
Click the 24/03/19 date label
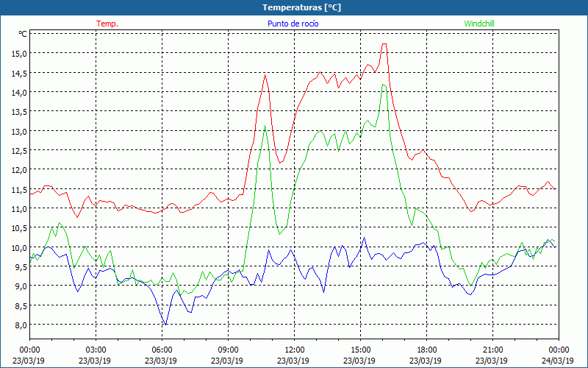[x=558, y=361]
